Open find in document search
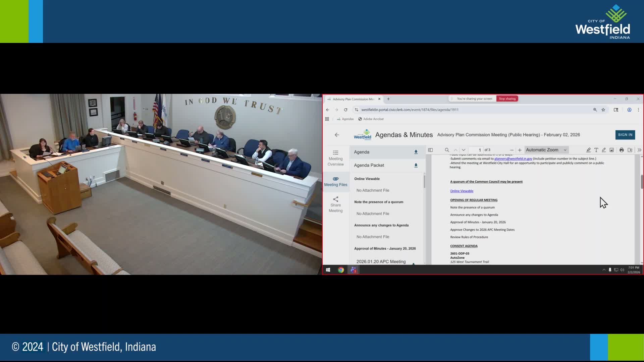 447,150
